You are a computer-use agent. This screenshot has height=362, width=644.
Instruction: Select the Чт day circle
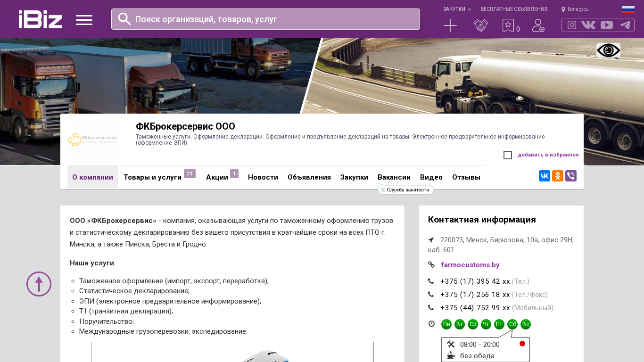pos(486,324)
